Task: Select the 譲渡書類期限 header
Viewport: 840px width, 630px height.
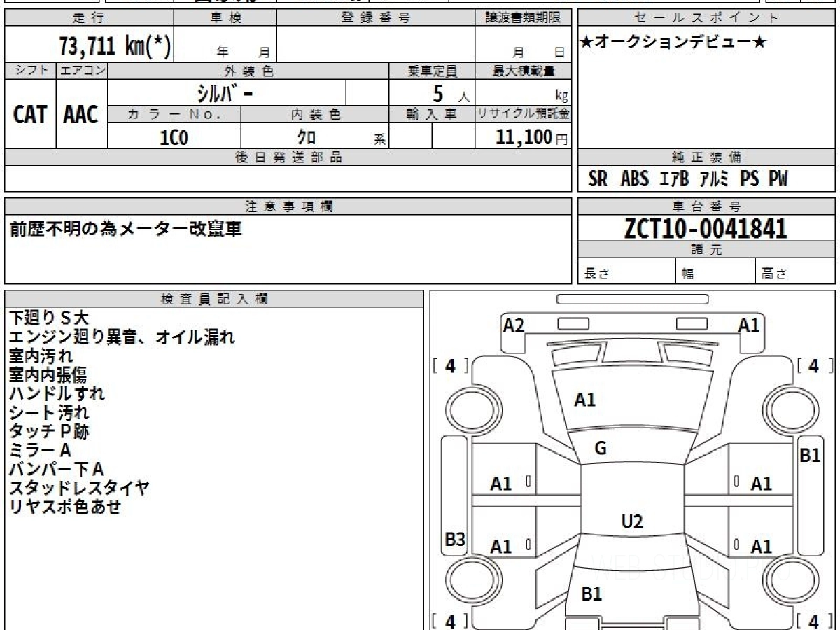Action: (x=524, y=18)
